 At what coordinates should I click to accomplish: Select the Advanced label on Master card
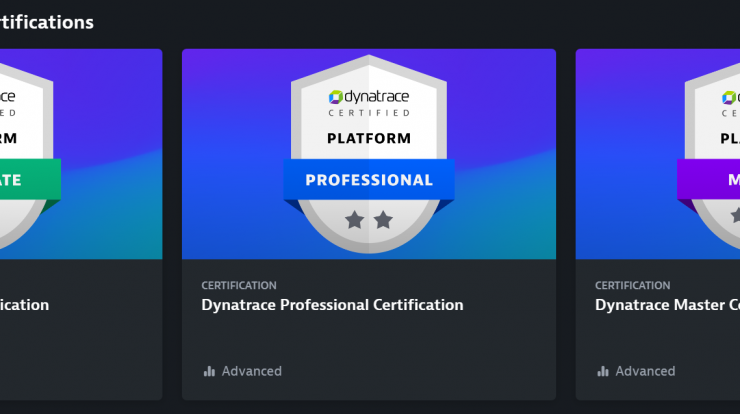645,372
